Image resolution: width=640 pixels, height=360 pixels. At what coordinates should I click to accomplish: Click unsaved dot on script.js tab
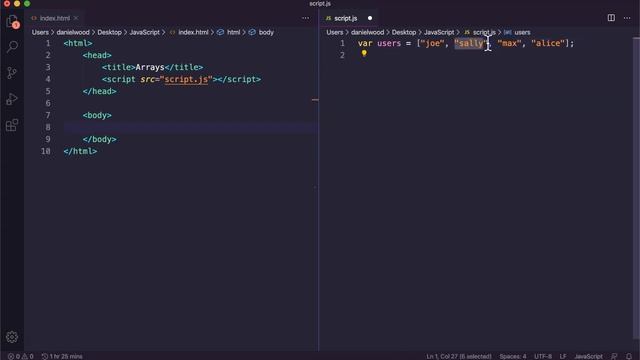(x=370, y=18)
